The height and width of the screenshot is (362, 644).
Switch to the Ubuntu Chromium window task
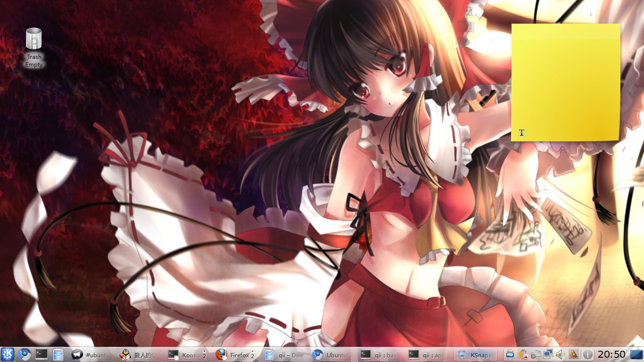pos(332,355)
